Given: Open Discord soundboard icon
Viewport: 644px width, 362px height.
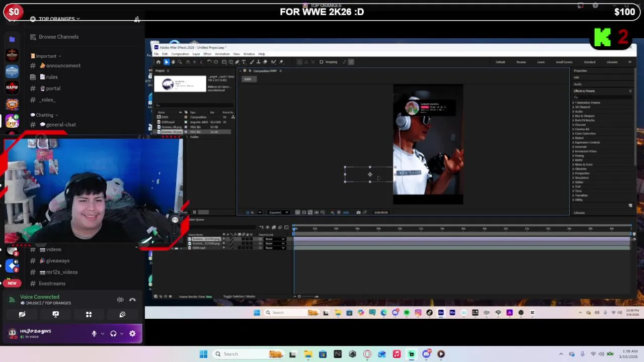Looking at the screenshot, I should [x=122, y=314].
